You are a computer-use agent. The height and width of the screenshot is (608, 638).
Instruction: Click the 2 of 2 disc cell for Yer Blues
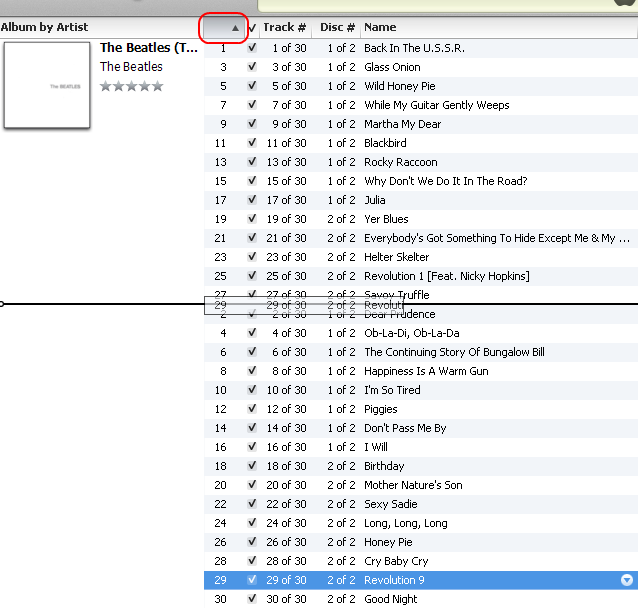point(341,219)
